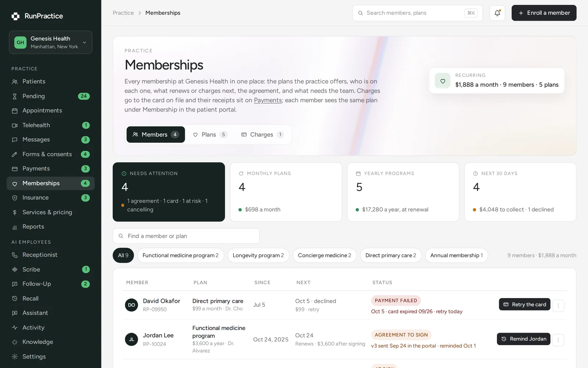The width and height of the screenshot is (588, 368).
Task: Filter by Longevity program
Action: pos(258,255)
